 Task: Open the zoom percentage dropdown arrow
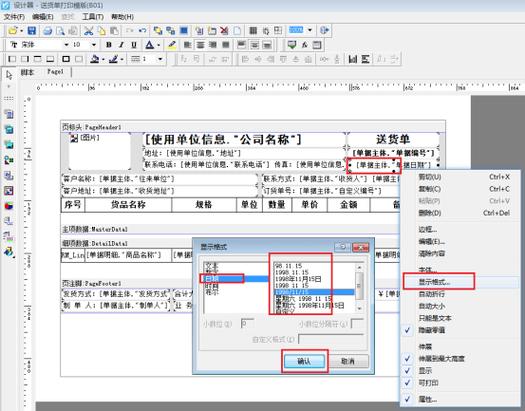[x=310, y=30]
